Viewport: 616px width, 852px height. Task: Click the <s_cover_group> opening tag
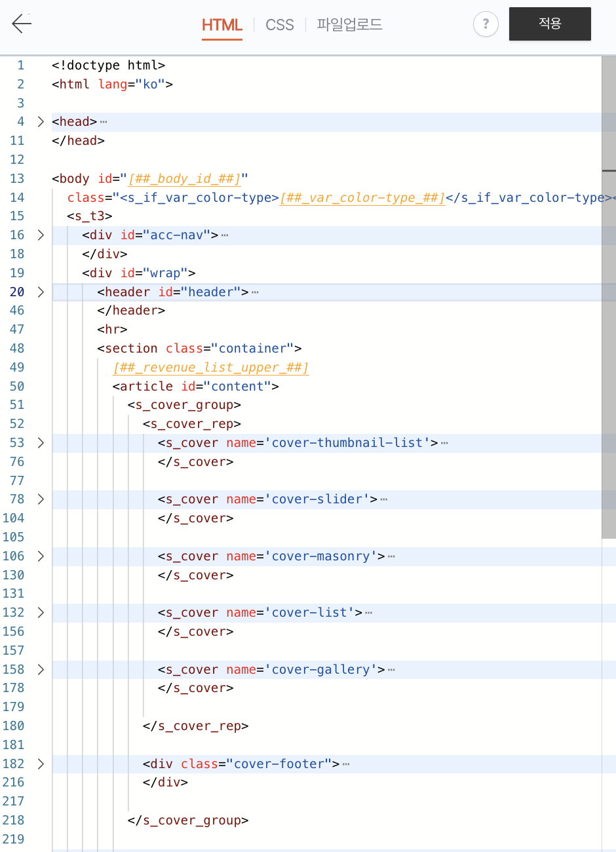tap(184, 405)
